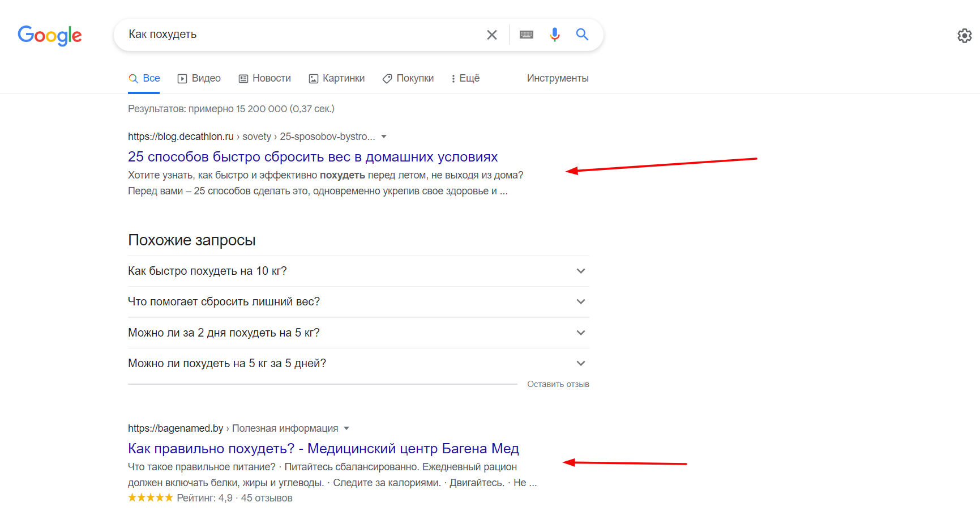This screenshot has width=980, height=519.
Task: Open settings gear menu
Action: (965, 36)
